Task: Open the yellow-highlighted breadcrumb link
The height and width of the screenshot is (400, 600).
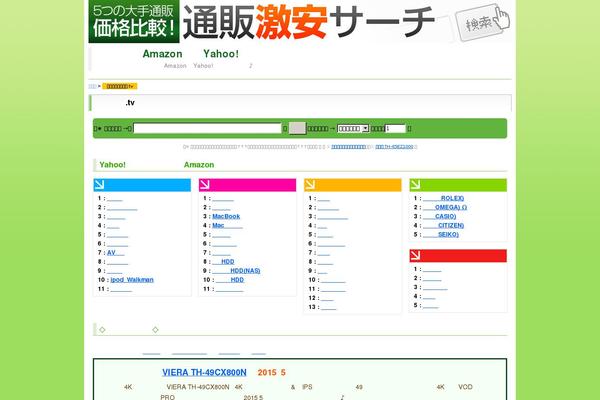Action: 120,86
